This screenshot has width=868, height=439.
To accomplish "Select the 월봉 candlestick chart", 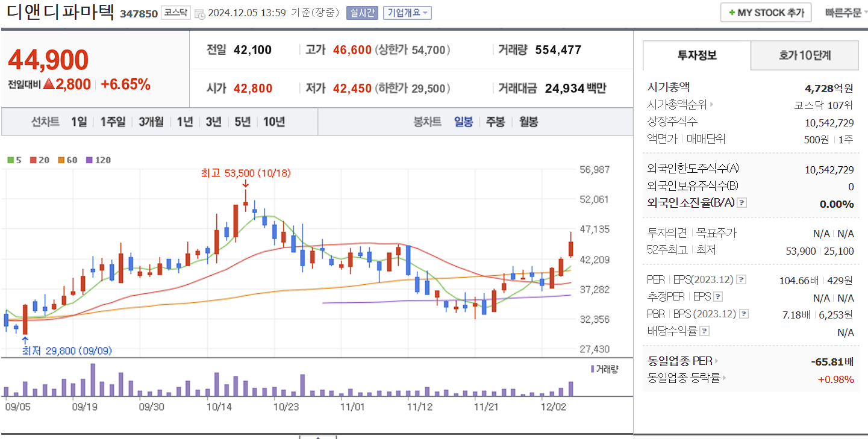I will point(528,122).
